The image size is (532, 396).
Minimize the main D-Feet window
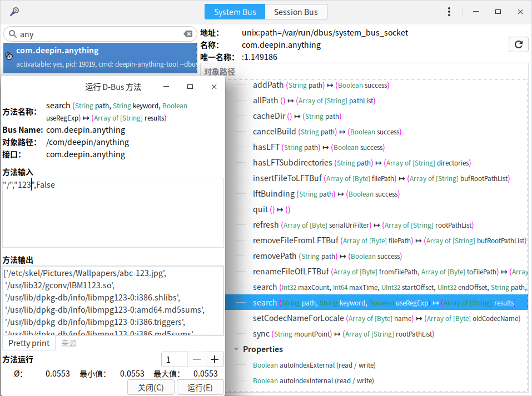[476, 12]
